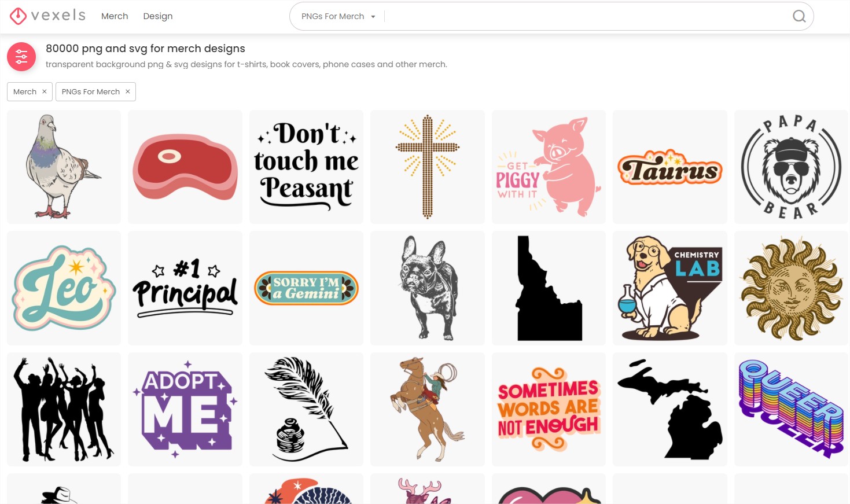Open the rainbow Queer 3D text design
The image size is (850, 504).
pyautogui.click(x=791, y=409)
